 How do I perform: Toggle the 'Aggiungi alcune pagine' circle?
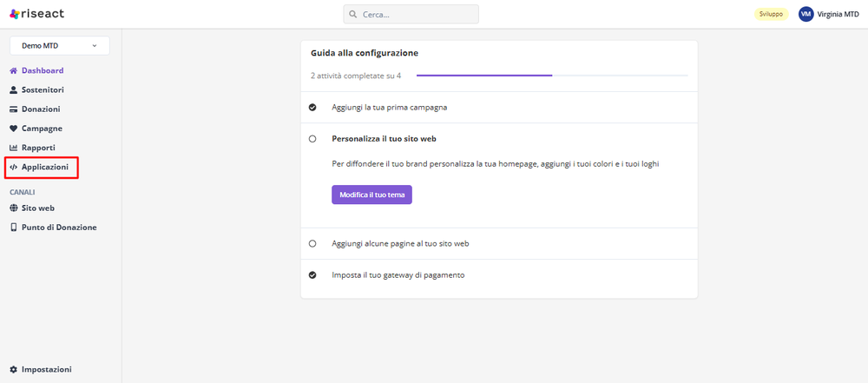click(312, 244)
